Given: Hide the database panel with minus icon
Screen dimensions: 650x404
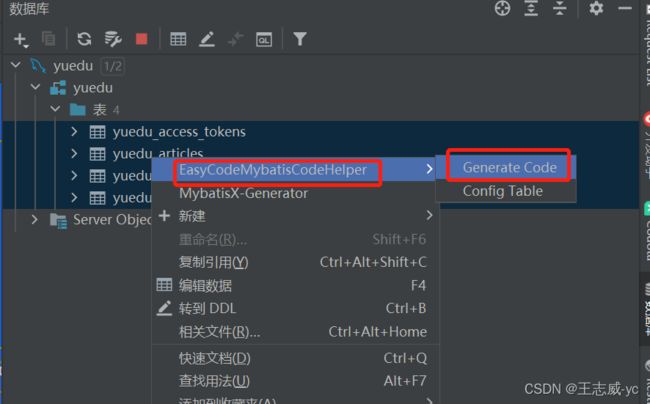Looking at the screenshot, I should click(625, 8).
